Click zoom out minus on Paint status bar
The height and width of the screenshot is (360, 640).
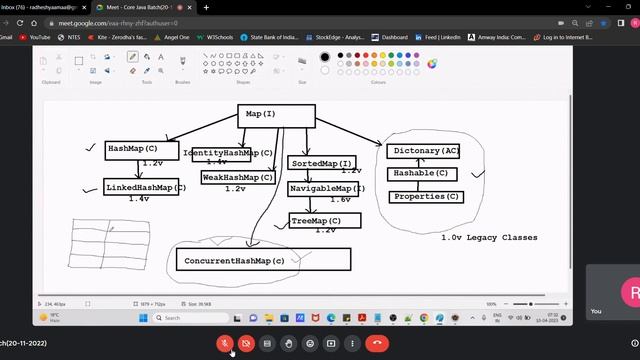click(x=506, y=304)
